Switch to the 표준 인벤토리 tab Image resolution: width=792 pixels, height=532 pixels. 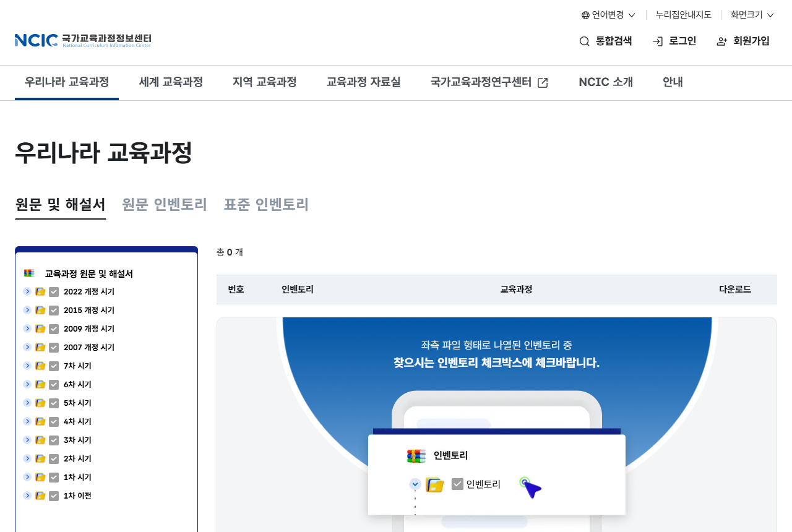tap(266, 205)
